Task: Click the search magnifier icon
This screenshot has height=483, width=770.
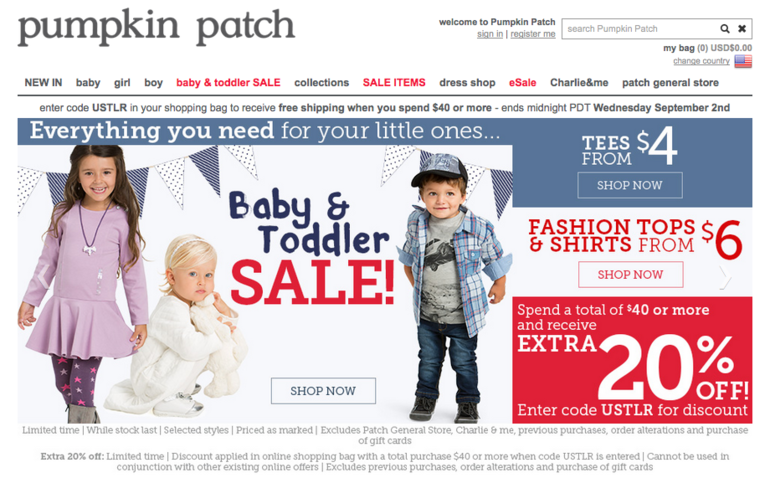Action: [725, 28]
